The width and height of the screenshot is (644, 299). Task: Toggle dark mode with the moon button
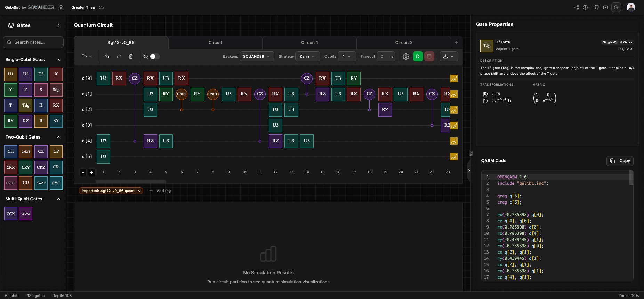click(616, 7)
